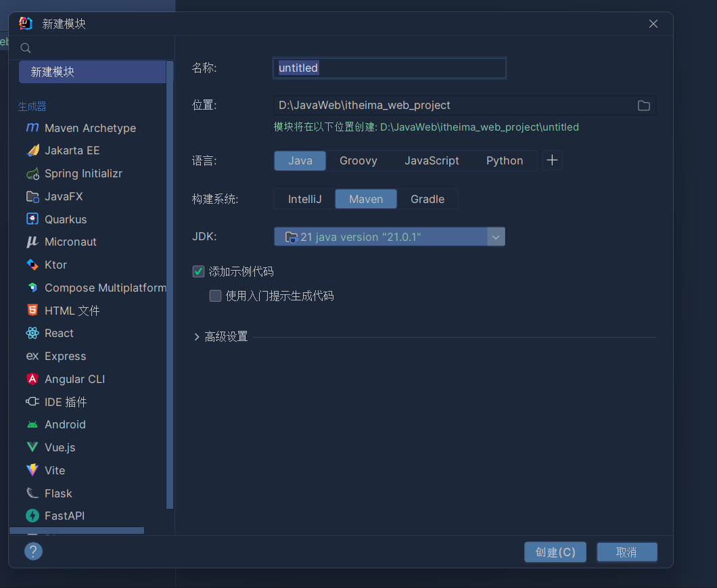Select the Android label
This screenshot has height=588, width=717.
pos(65,425)
